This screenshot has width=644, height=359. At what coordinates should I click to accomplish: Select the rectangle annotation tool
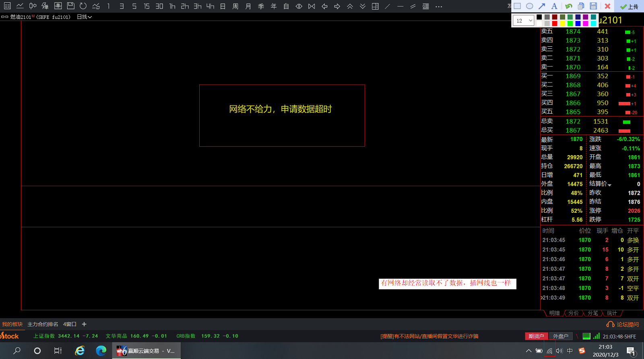pos(517,6)
